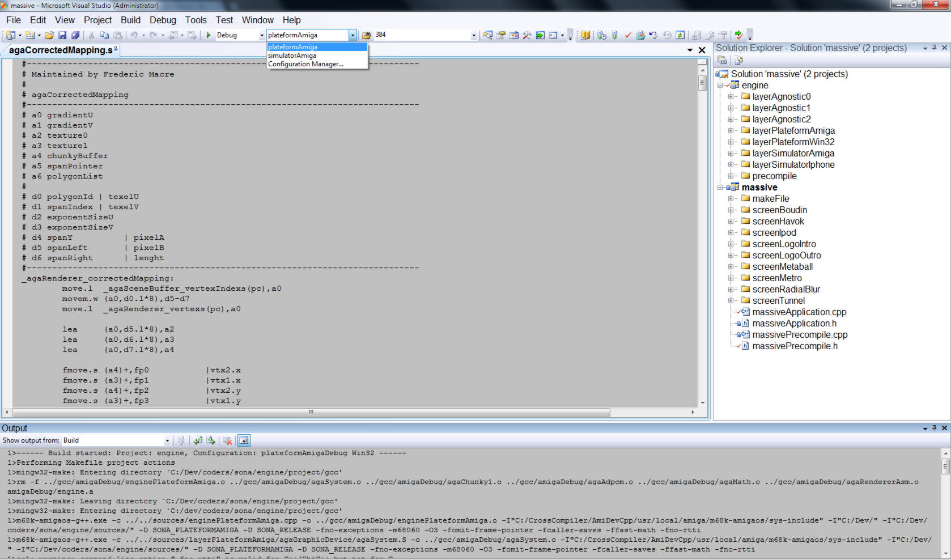
Task: Click the Copy icon in the toolbar
Action: 104,35
